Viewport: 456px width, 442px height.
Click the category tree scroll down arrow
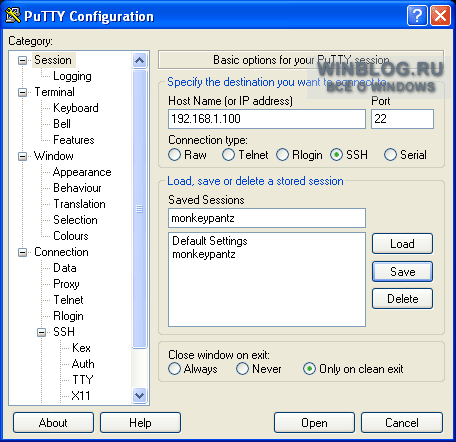click(x=139, y=396)
